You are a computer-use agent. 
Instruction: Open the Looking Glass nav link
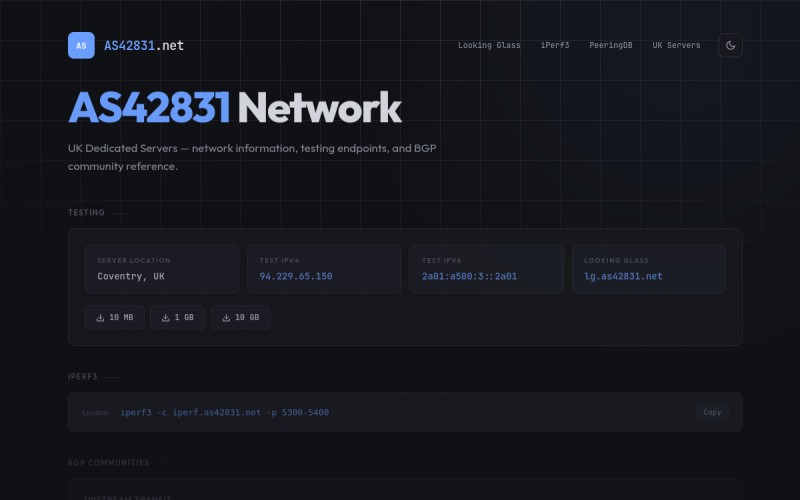coord(489,45)
